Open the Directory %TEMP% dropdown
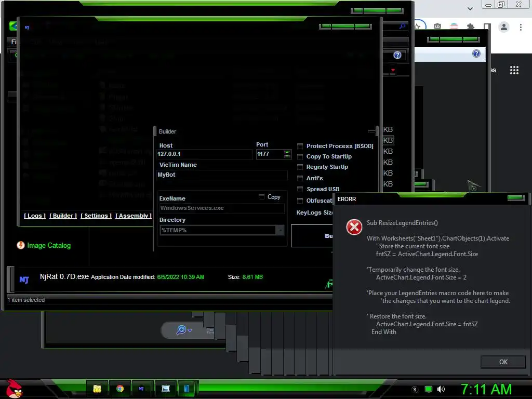The width and height of the screenshot is (532, 399). click(280, 230)
